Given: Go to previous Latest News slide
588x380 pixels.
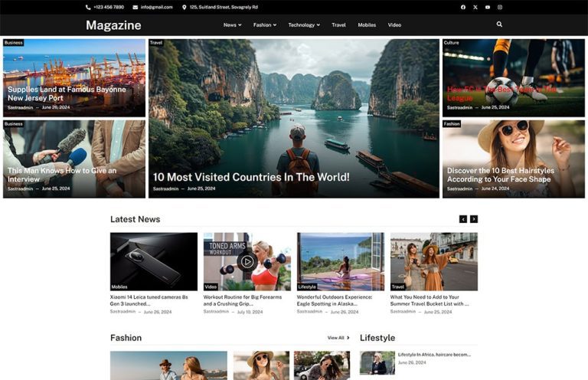Looking at the screenshot, I should tap(463, 219).
